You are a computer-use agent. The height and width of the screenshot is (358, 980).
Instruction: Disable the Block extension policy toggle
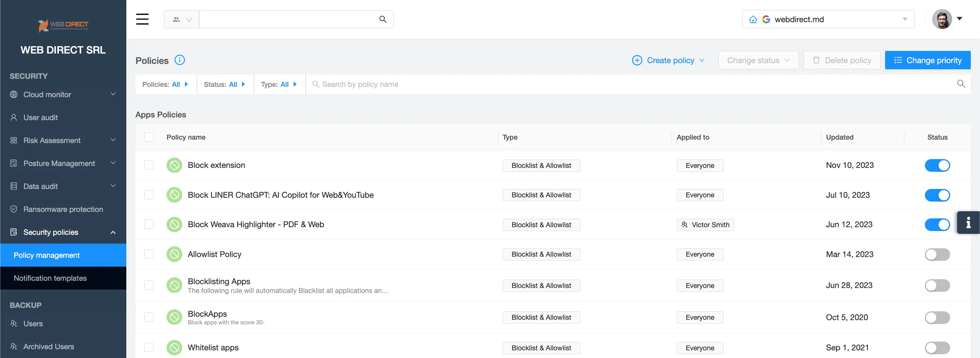[937, 165]
